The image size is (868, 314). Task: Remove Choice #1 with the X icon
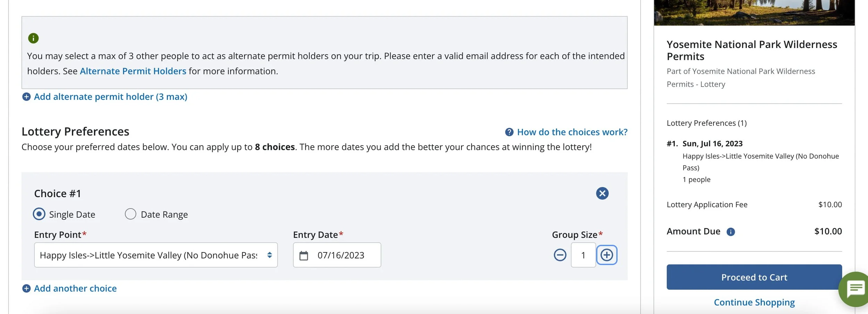602,193
